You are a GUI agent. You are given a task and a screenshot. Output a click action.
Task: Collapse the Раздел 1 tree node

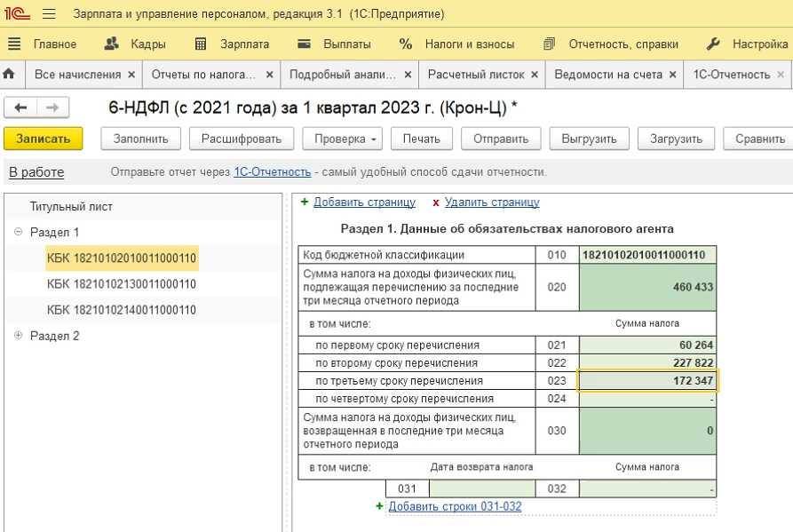pyautogui.click(x=19, y=232)
